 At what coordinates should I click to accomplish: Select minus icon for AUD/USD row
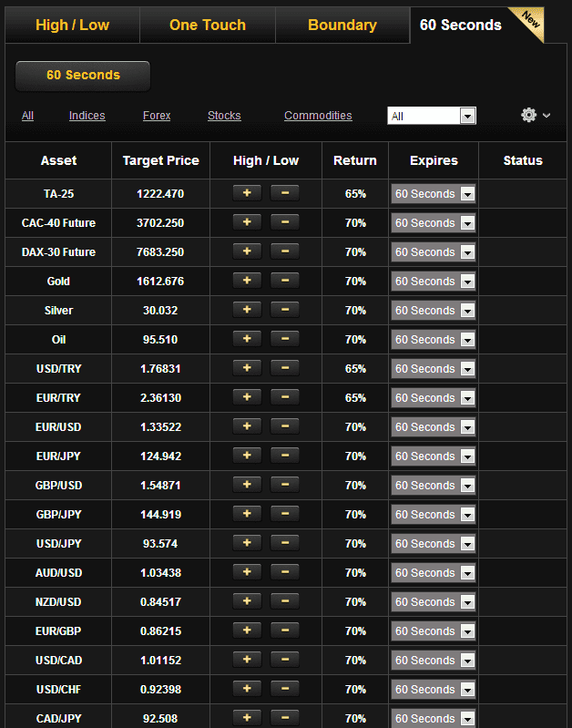tap(284, 572)
